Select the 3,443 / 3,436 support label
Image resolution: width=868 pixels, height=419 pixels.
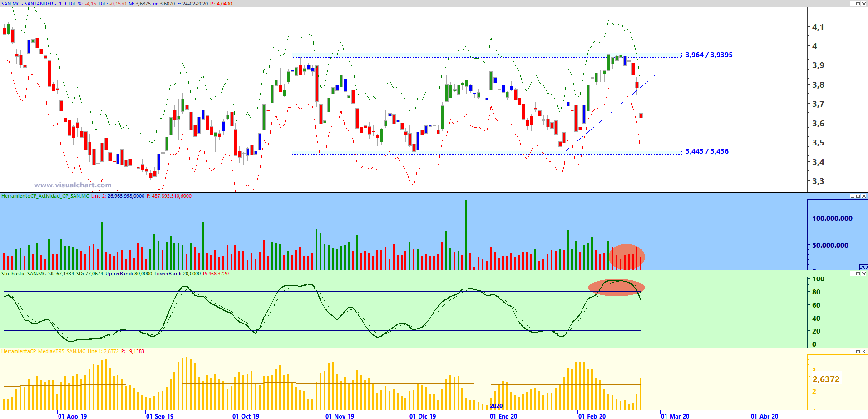[707, 151]
